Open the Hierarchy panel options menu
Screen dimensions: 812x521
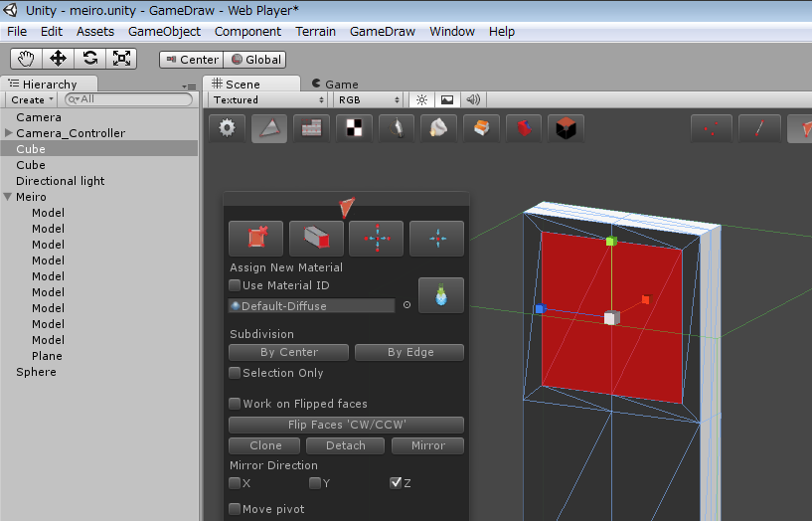point(189,87)
